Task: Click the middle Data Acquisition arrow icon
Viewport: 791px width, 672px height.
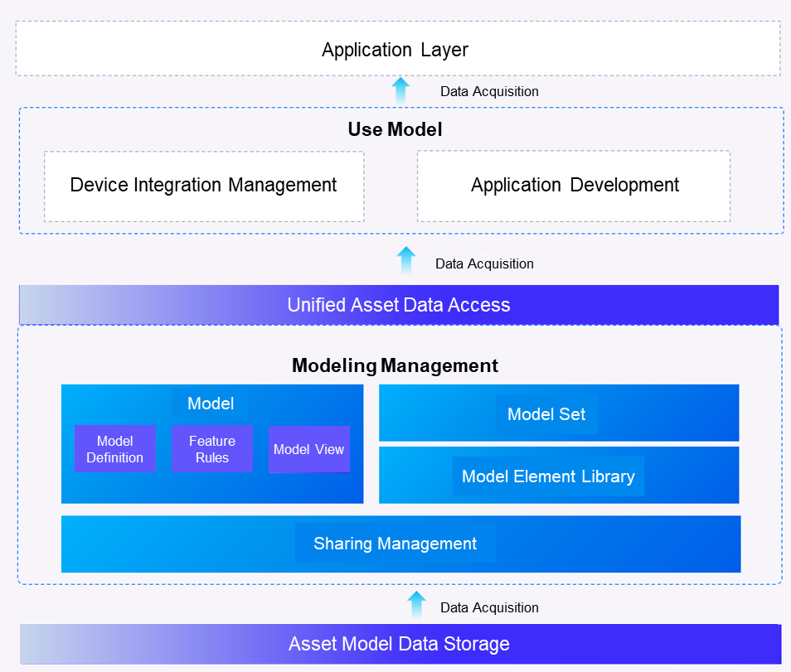Action: tap(405, 259)
